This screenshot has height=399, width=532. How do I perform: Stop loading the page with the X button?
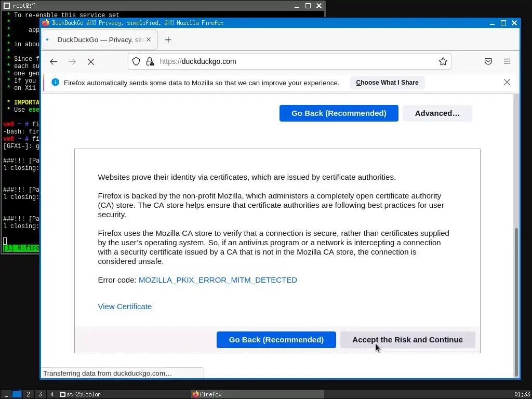tap(91, 62)
